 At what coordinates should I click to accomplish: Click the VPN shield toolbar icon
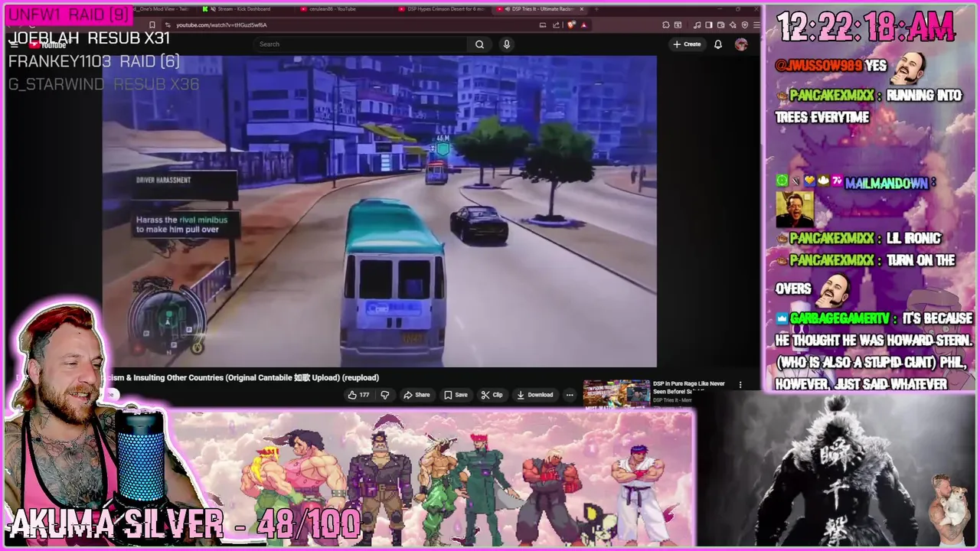click(745, 25)
